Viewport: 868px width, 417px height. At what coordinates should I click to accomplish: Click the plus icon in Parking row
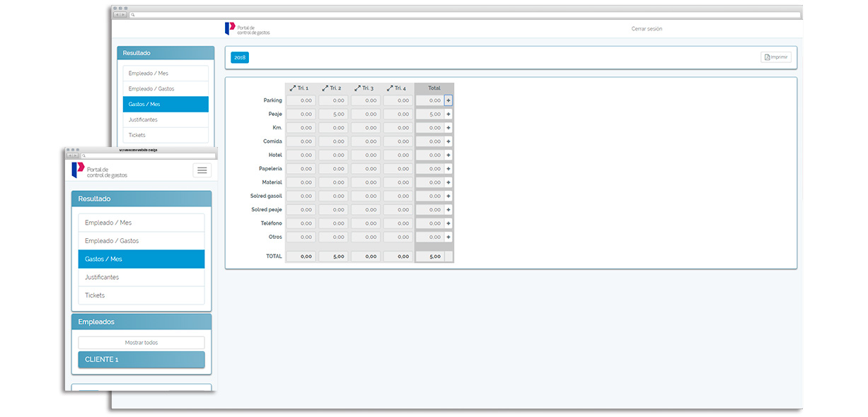[449, 100]
